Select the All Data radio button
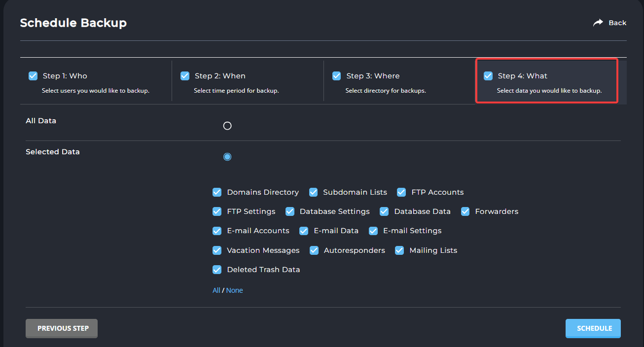644x347 pixels. click(x=227, y=126)
